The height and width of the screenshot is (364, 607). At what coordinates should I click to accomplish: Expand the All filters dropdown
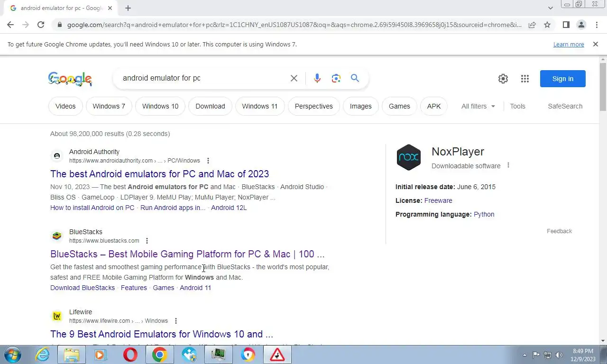(x=478, y=106)
